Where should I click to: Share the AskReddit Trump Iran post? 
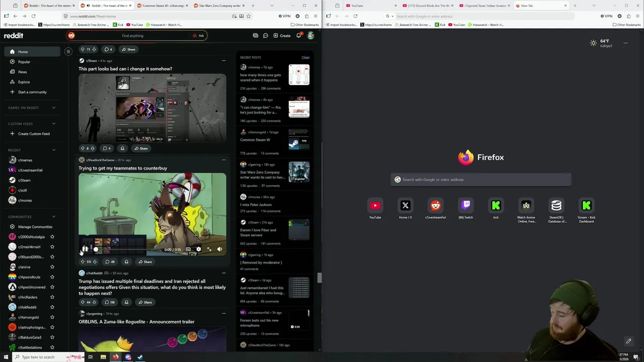coord(145,302)
